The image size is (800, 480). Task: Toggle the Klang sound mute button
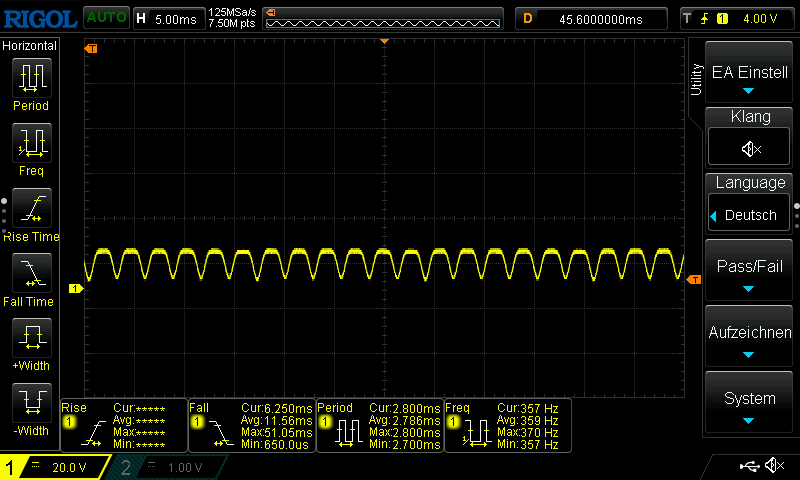[x=750, y=148]
